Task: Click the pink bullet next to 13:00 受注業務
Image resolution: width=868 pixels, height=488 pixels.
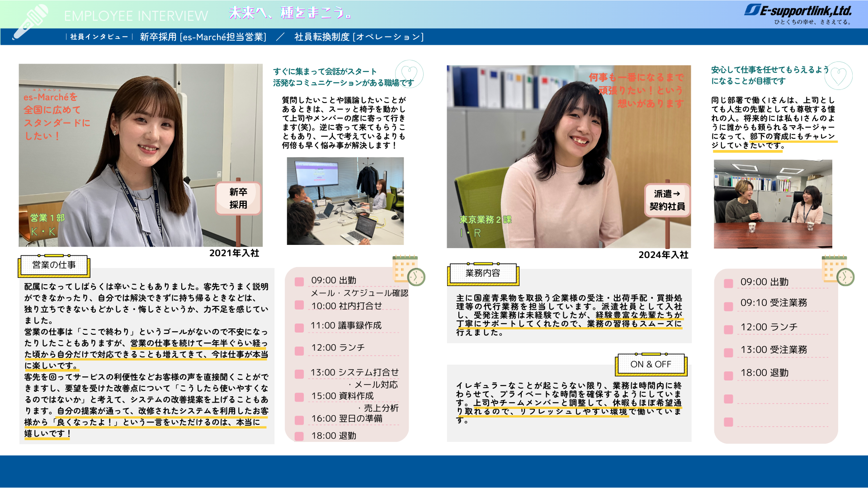Action: 728,353
